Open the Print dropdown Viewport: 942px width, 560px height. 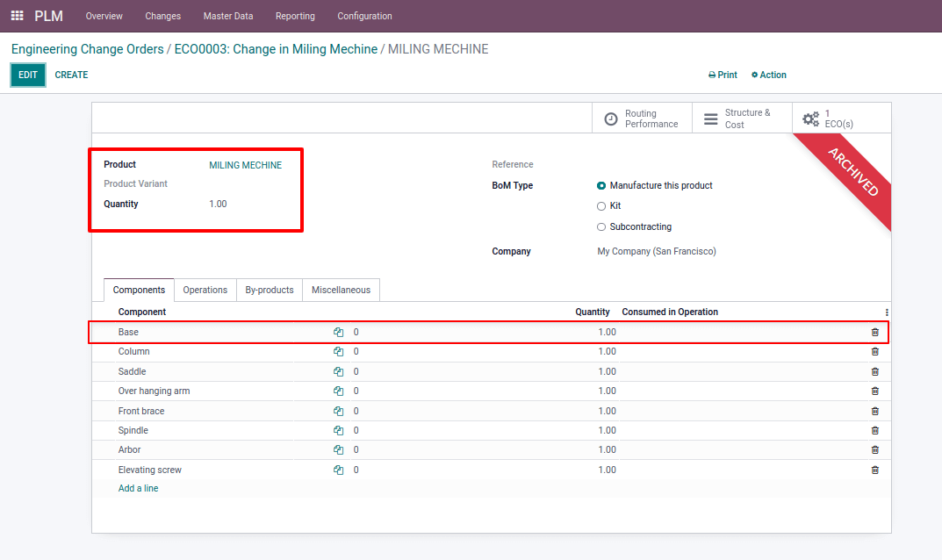[x=723, y=75]
